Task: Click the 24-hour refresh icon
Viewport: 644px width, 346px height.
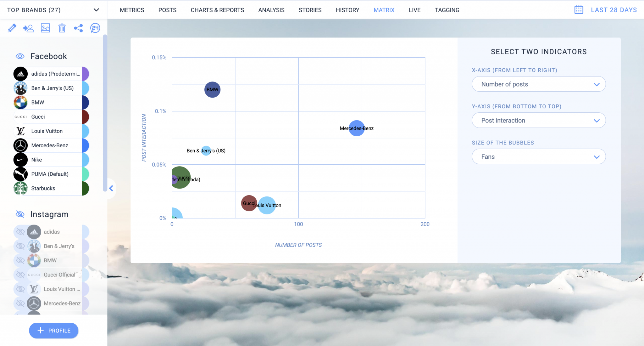Action: tap(95, 28)
